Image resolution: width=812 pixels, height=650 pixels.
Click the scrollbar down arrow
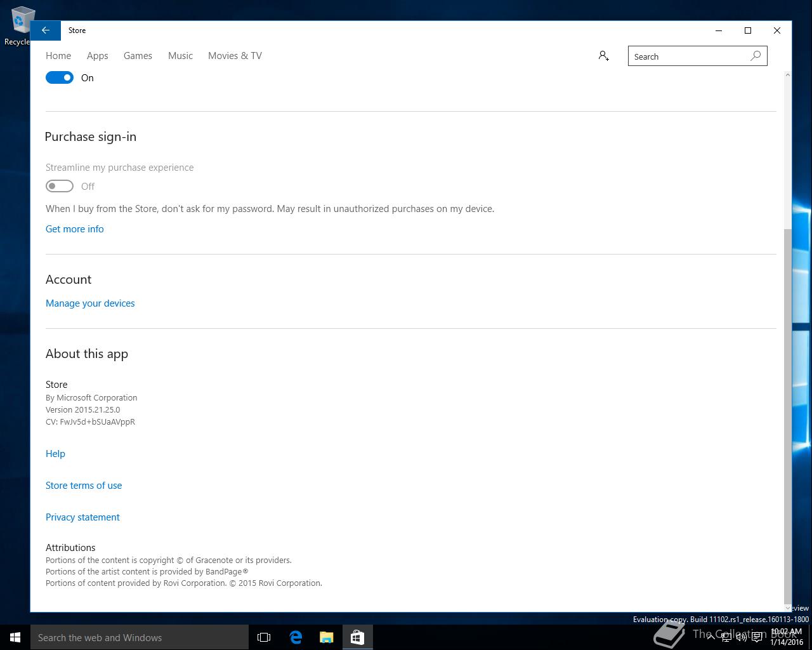pyautogui.click(x=788, y=608)
